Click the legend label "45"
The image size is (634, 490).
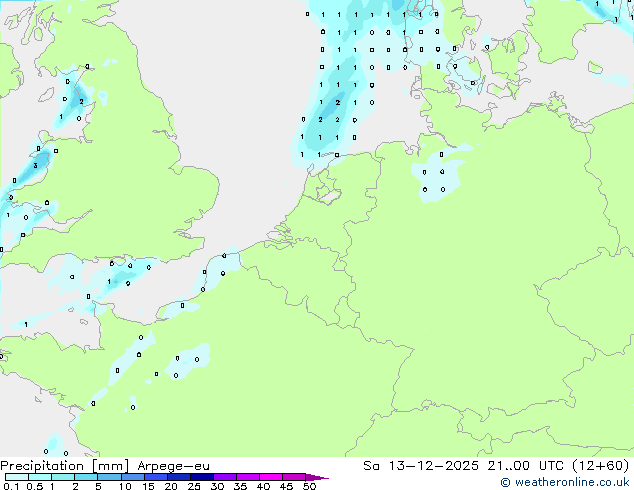pyautogui.click(x=286, y=486)
